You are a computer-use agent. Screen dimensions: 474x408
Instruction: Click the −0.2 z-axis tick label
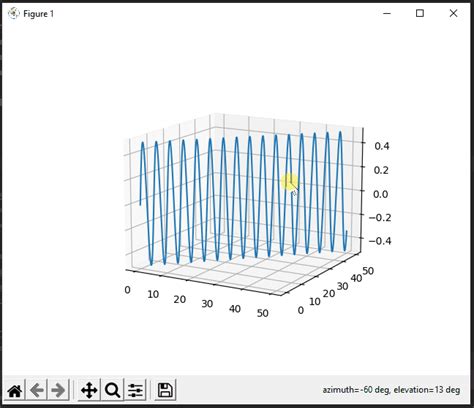(x=380, y=217)
